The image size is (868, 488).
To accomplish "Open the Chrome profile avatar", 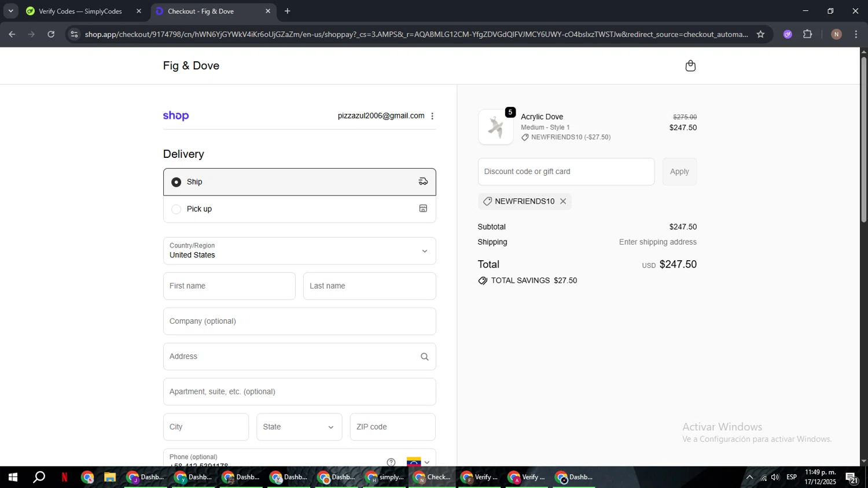I will (836, 34).
